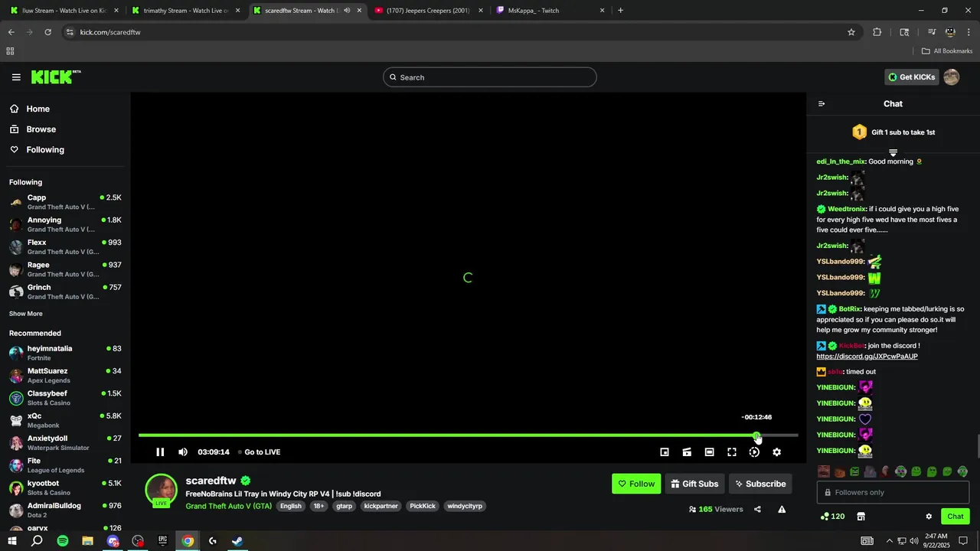Expand the gift leaderboard chevron
Screen dimensions: 980x551
click(893, 153)
